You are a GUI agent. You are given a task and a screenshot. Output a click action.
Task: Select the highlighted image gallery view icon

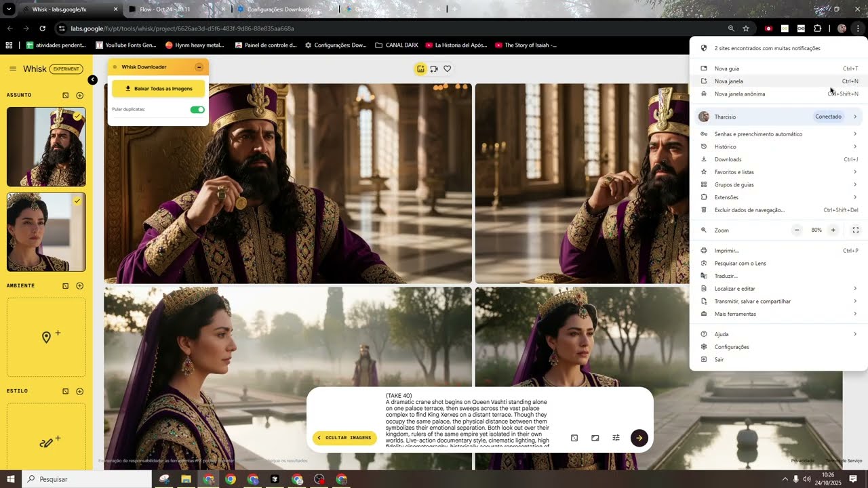pyautogui.click(x=421, y=68)
